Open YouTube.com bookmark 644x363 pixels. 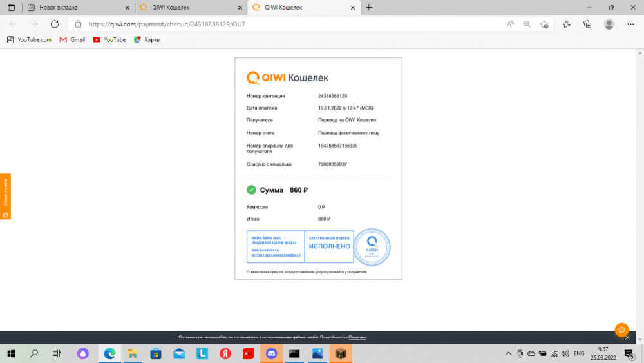click(x=29, y=39)
